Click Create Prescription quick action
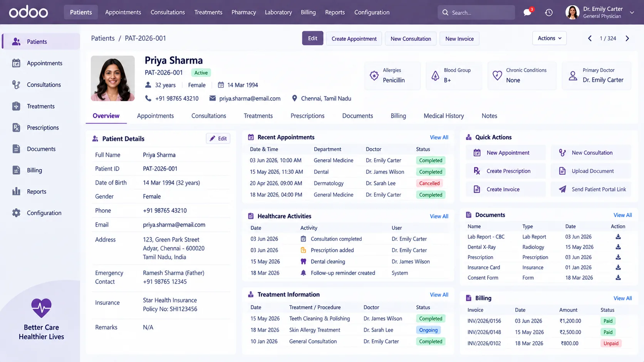The image size is (644, 362). pos(505,171)
